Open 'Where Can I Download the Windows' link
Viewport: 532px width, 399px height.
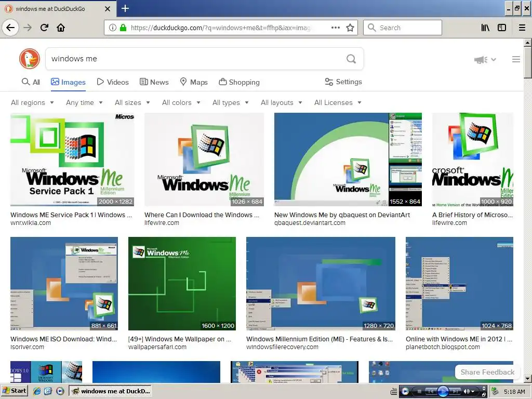pyautogui.click(x=202, y=215)
